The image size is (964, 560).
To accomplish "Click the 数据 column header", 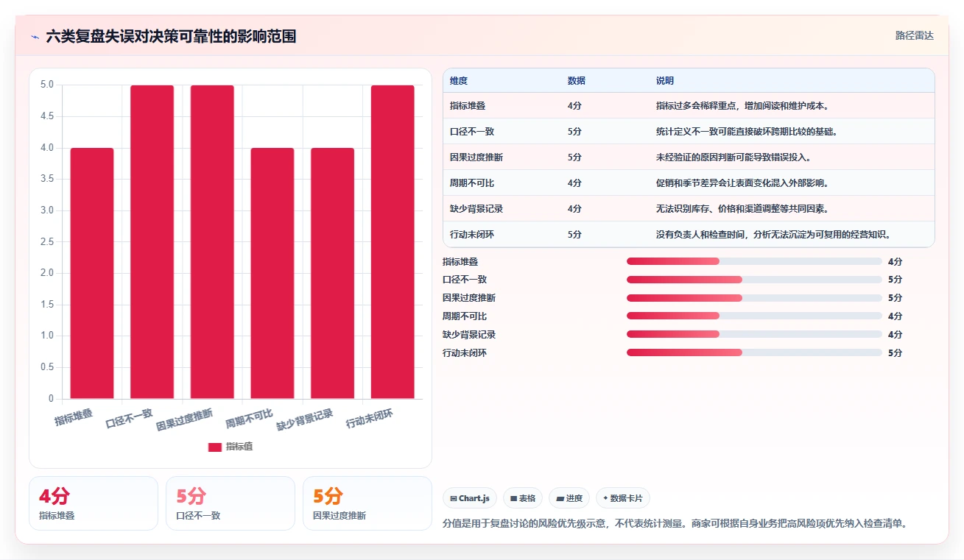I will 577,81.
